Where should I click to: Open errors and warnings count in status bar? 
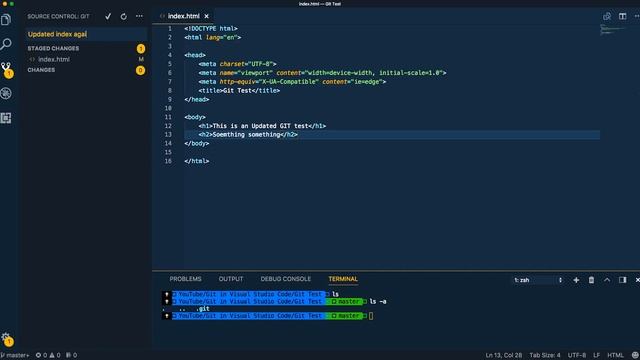pyautogui.click(x=48, y=356)
